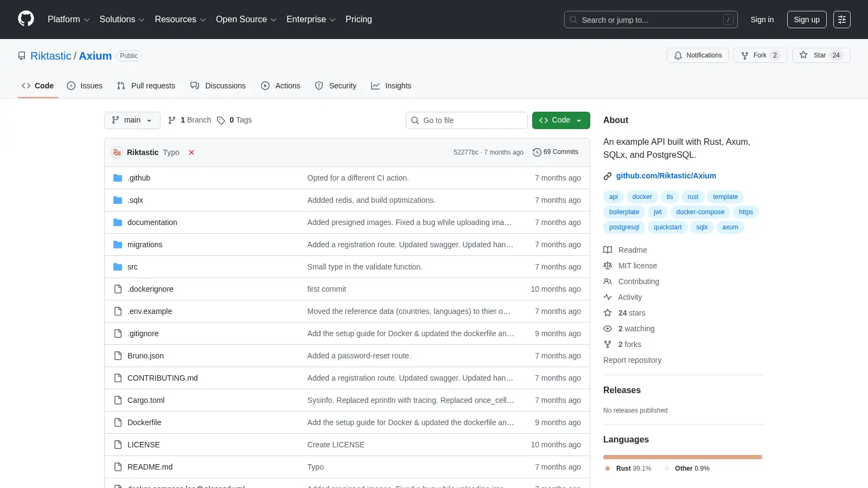Click the eye icon beside watching

pos(608,329)
